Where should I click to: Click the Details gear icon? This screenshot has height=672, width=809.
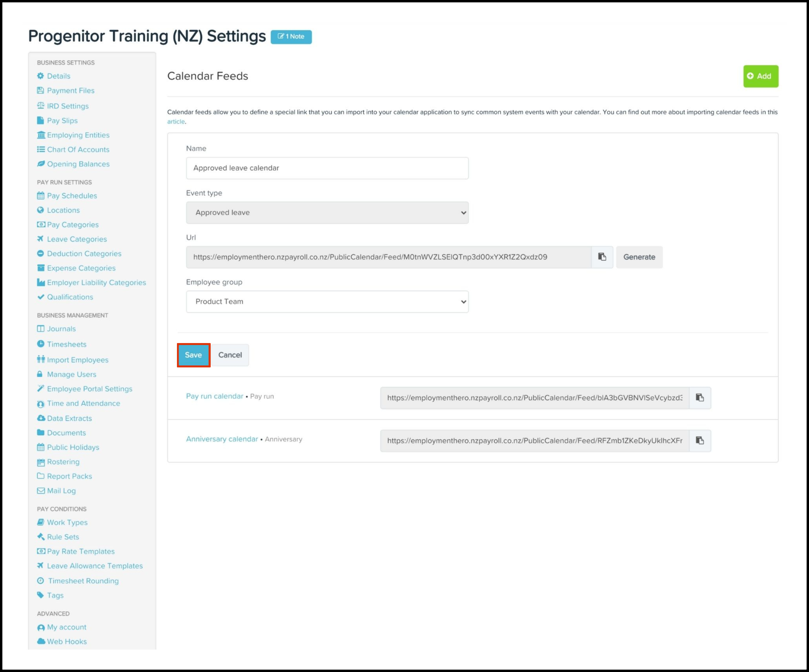(x=40, y=76)
